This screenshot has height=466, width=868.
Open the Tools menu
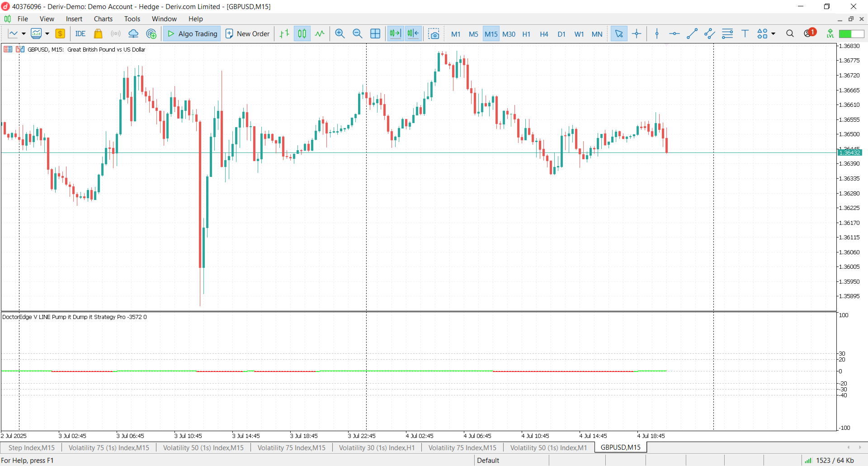point(132,19)
